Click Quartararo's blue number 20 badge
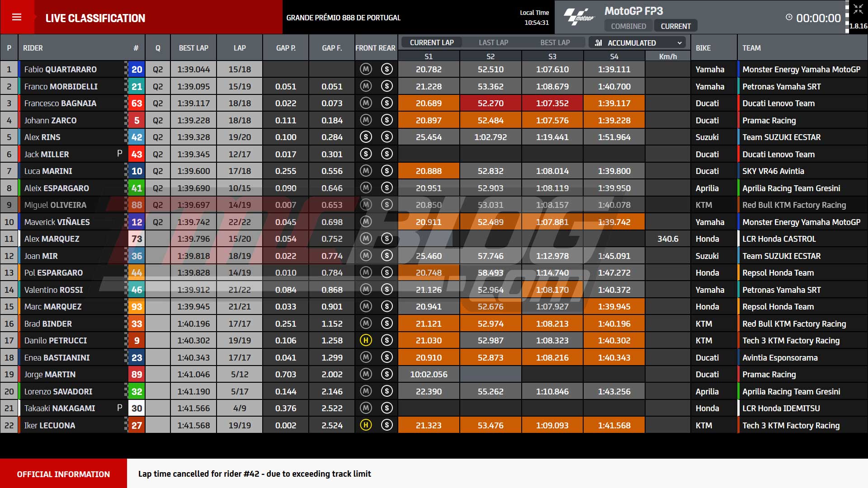This screenshot has width=868, height=488. click(137, 69)
